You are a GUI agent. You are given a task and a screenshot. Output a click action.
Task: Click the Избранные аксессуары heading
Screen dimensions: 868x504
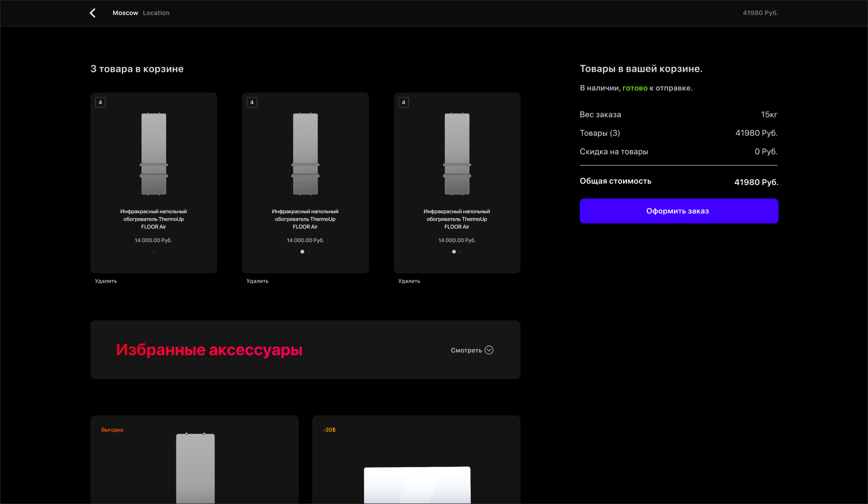click(209, 350)
